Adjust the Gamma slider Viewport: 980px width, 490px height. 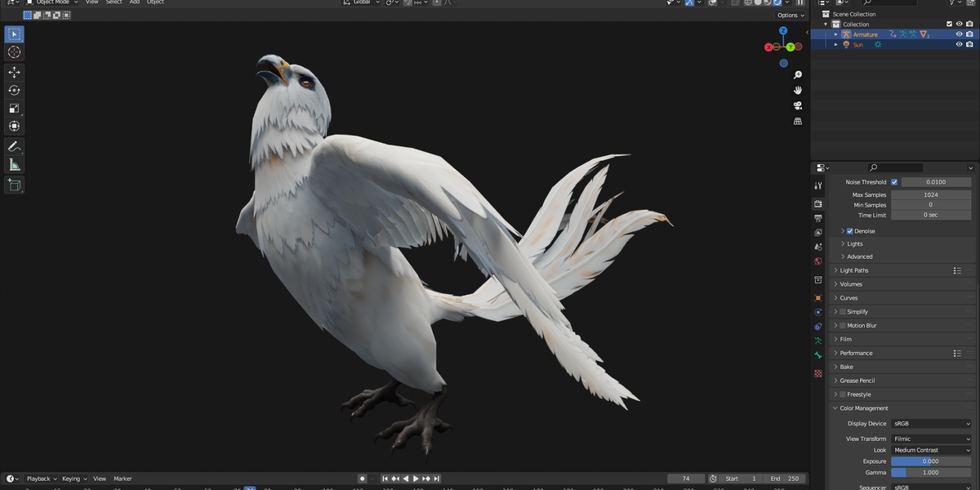(931, 472)
